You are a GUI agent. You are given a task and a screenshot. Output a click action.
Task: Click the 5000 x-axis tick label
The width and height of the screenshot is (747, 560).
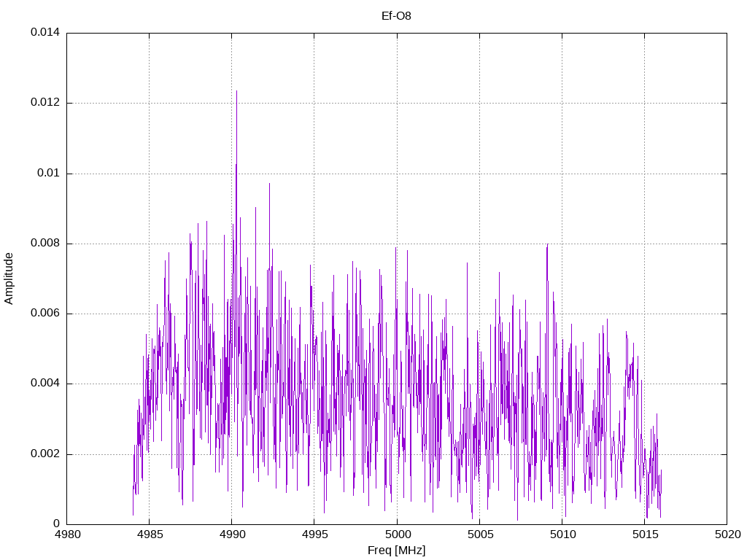point(397,534)
